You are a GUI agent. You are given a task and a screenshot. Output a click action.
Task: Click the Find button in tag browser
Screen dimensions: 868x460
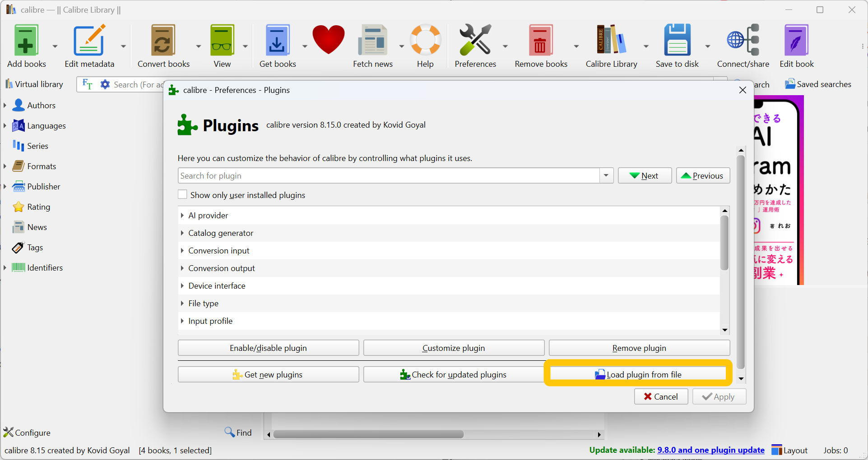coord(238,432)
